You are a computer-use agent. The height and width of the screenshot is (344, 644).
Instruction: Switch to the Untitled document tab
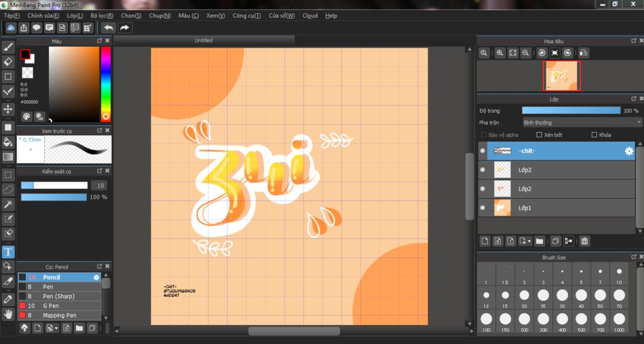pos(204,40)
